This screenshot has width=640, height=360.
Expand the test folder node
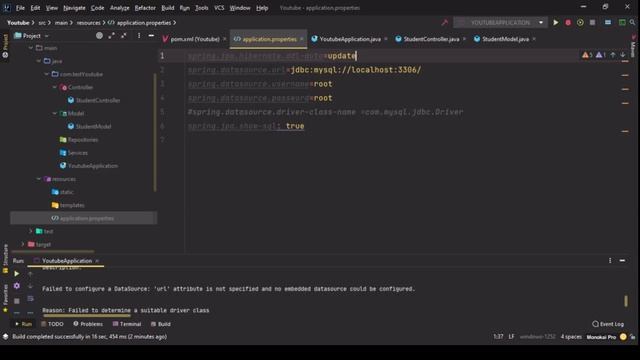click(31, 231)
